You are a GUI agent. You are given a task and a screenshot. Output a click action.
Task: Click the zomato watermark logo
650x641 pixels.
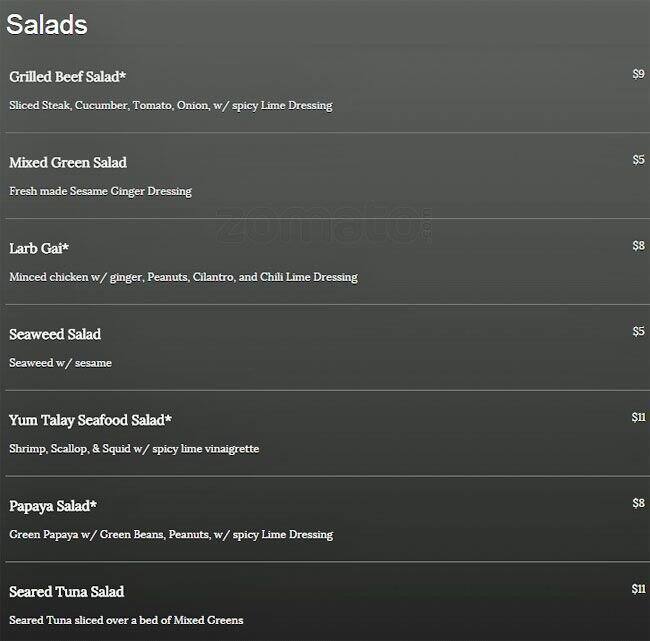pyautogui.click(x=323, y=225)
